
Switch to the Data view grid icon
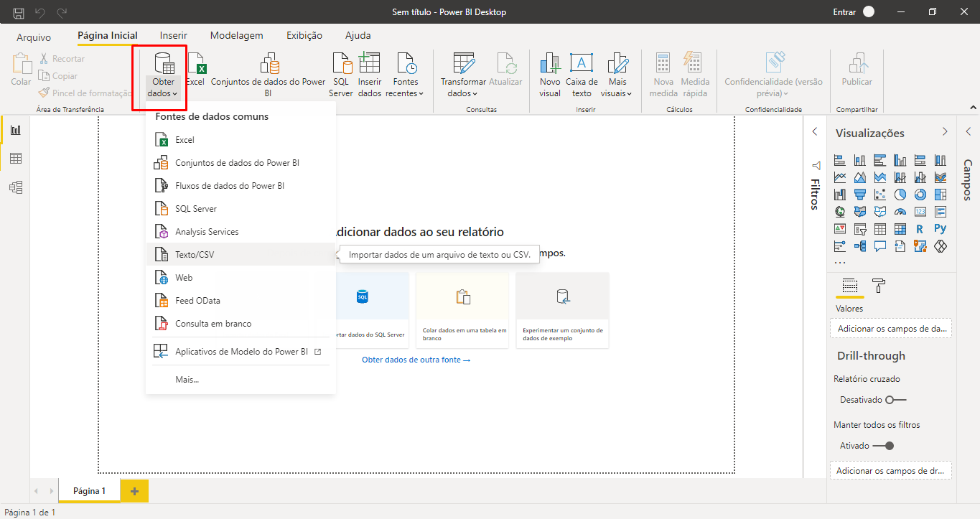tap(15, 159)
